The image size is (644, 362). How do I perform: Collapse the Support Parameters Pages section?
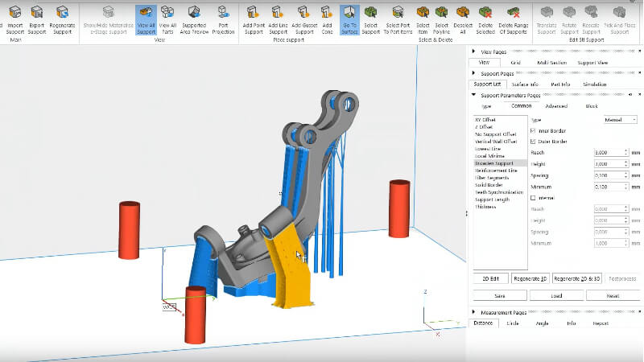473,95
